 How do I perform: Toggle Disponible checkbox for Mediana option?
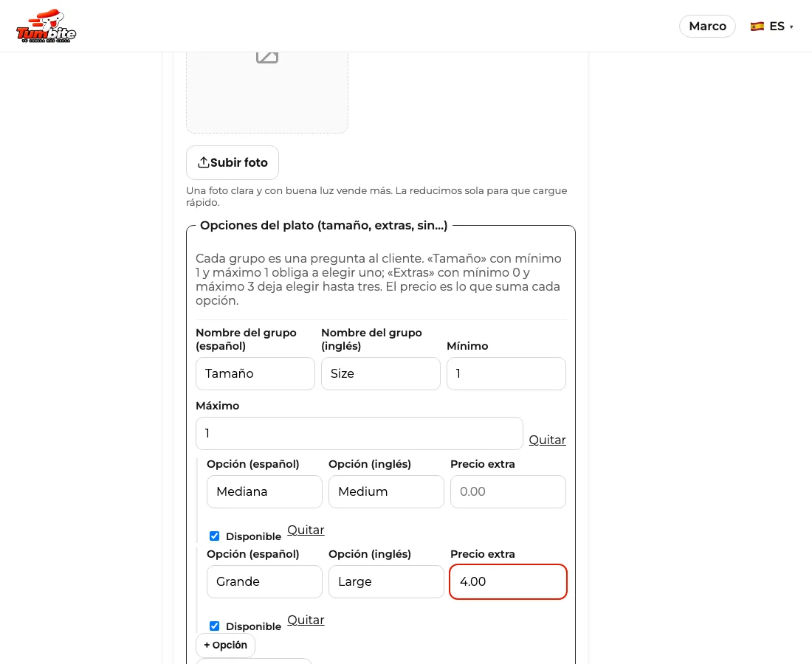pyautogui.click(x=214, y=536)
